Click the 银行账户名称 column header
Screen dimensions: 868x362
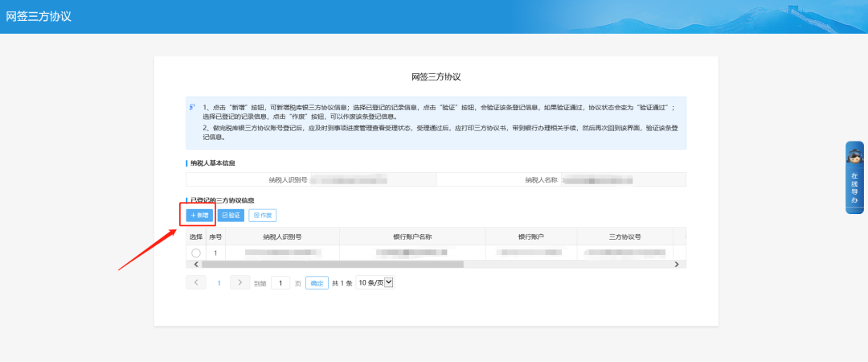click(412, 237)
